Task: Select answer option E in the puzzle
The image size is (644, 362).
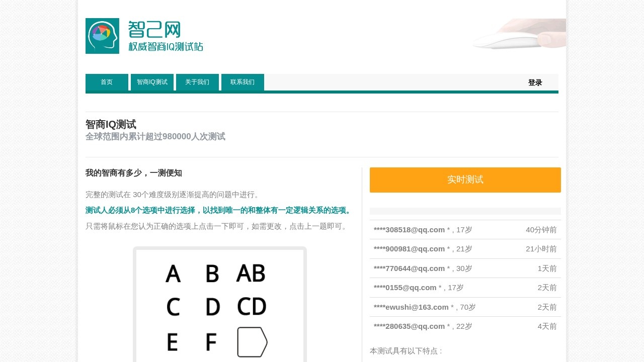Action: pyautogui.click(x=173, y=342)
